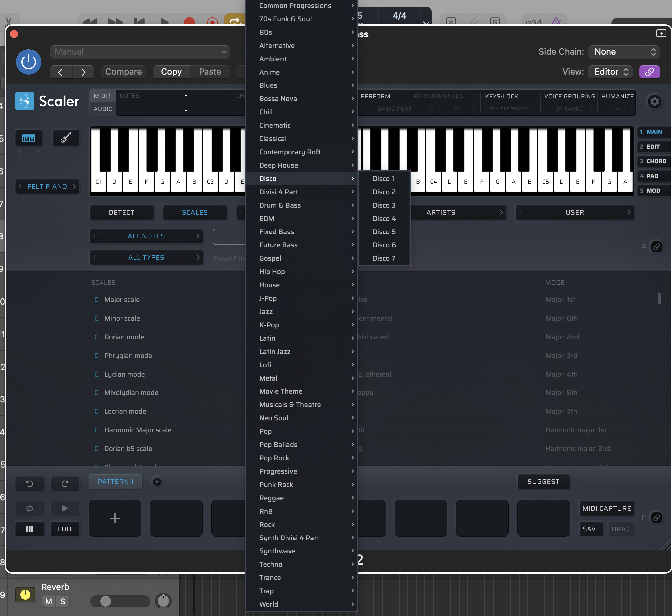Open the pad grid view icon
672x616 pixels.
(29, 529)
